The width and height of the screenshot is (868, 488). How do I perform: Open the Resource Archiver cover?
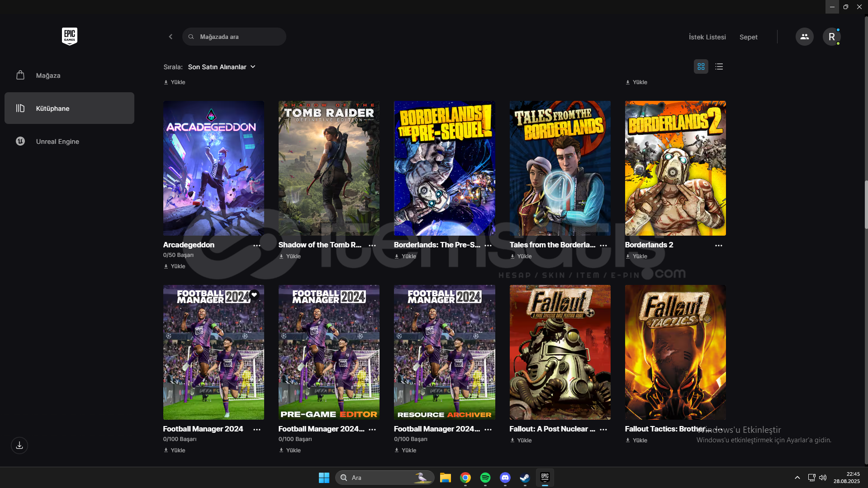click(x=444, y=352)
